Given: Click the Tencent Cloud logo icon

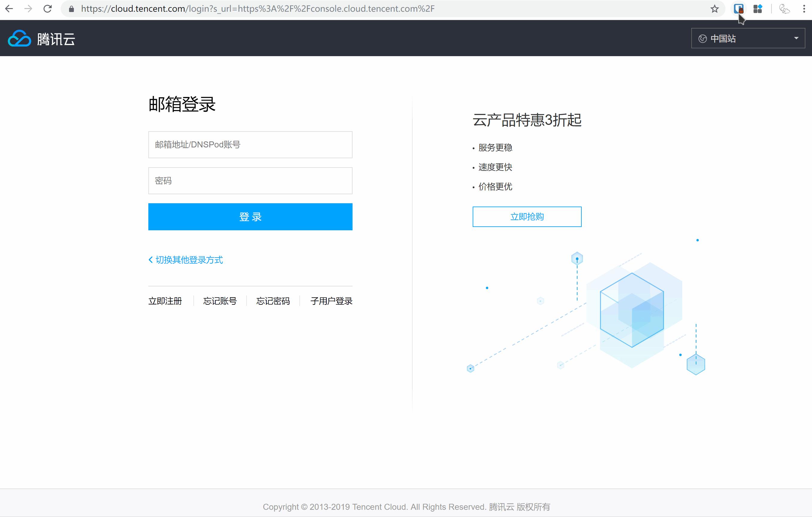Looking at the screenshot, I should 19,38.
